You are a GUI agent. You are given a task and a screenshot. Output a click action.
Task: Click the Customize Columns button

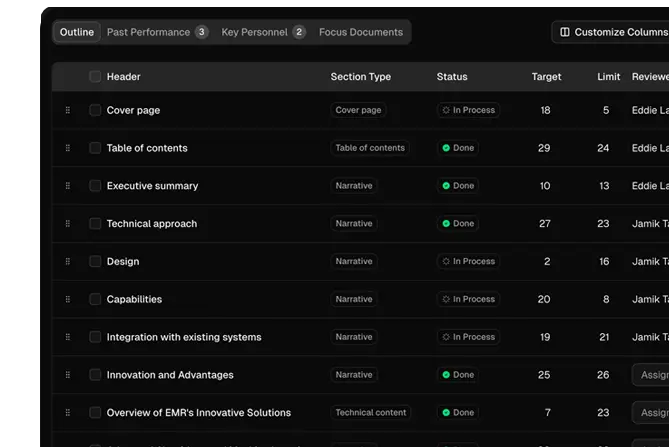click(x=612, y=32)
